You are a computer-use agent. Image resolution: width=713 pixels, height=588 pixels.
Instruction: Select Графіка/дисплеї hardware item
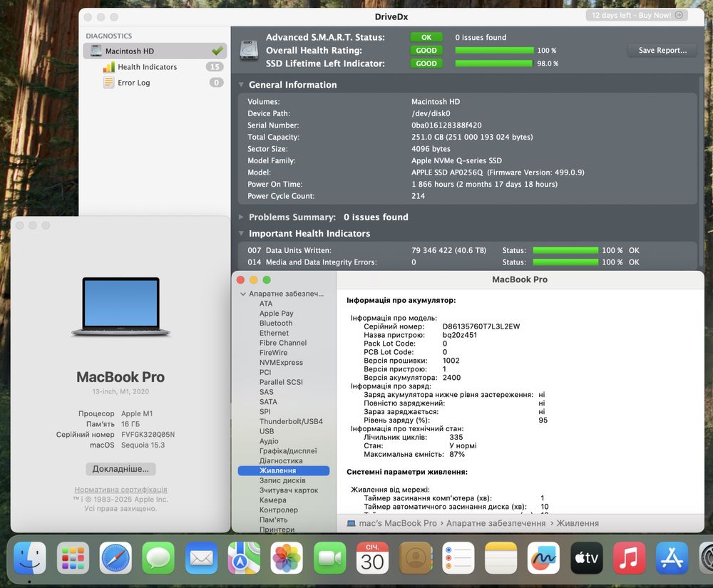(288, 450)
